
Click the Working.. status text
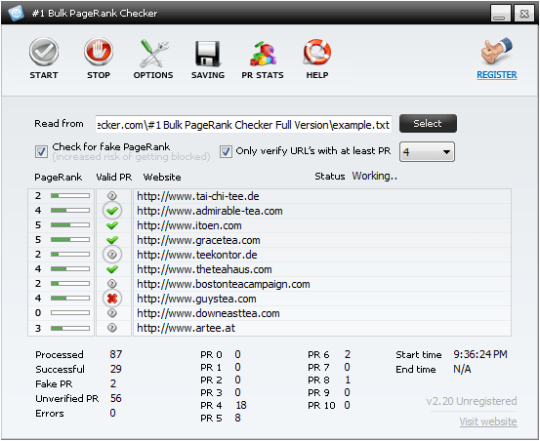(374, 176)
